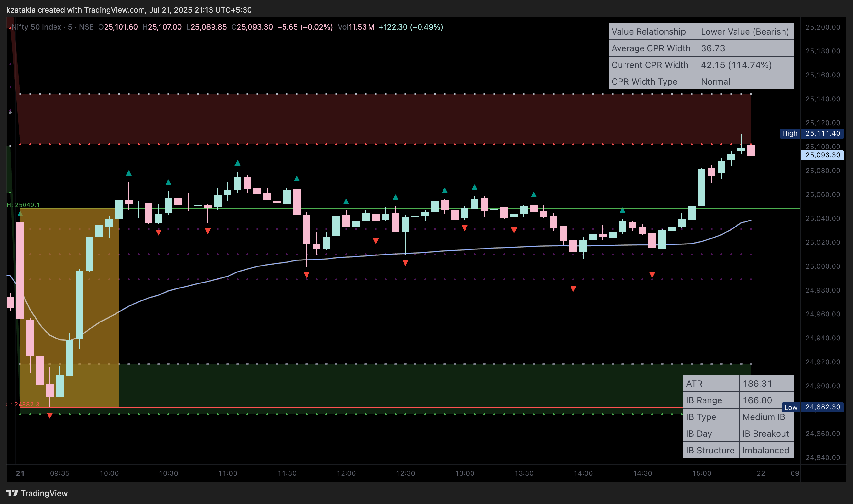Click the 'Normal' CPR width type cell

point(746,81)
